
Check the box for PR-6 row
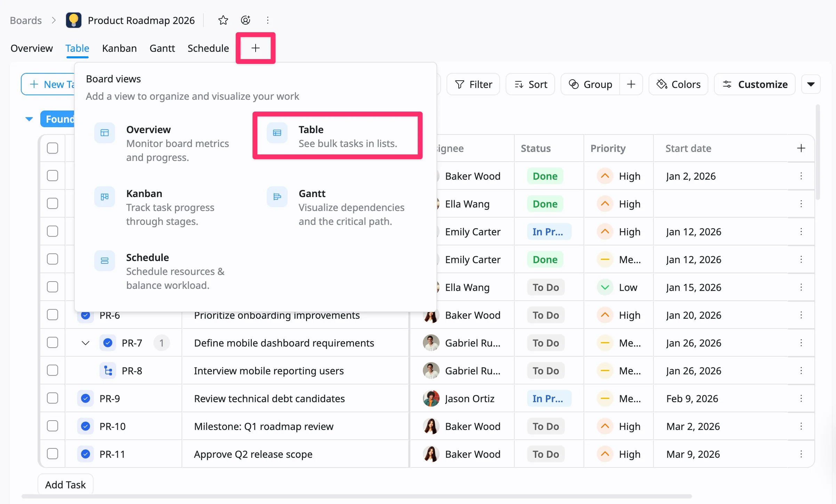(x=53, y=315)
